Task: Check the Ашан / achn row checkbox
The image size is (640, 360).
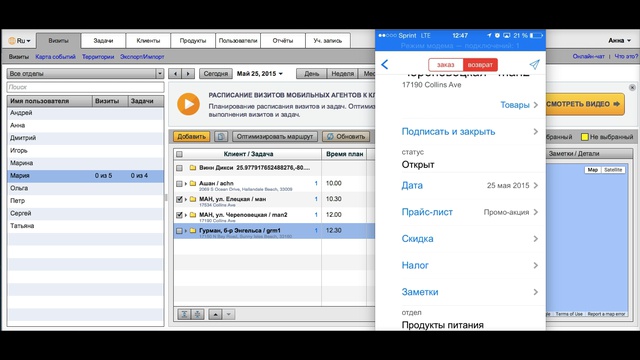Action: click(x=179, y=184)
